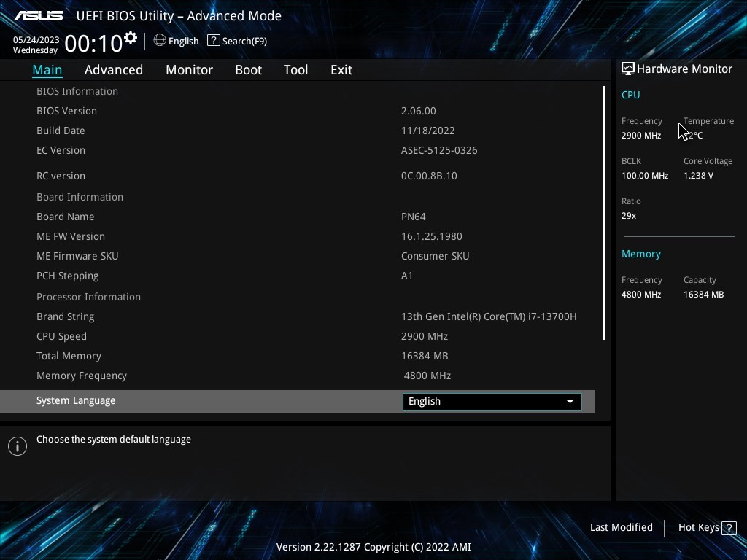The image size is (747, 560).
Task: Click the ME FW Version value 16.1.25.1980
Action: [x=432, y=236]
